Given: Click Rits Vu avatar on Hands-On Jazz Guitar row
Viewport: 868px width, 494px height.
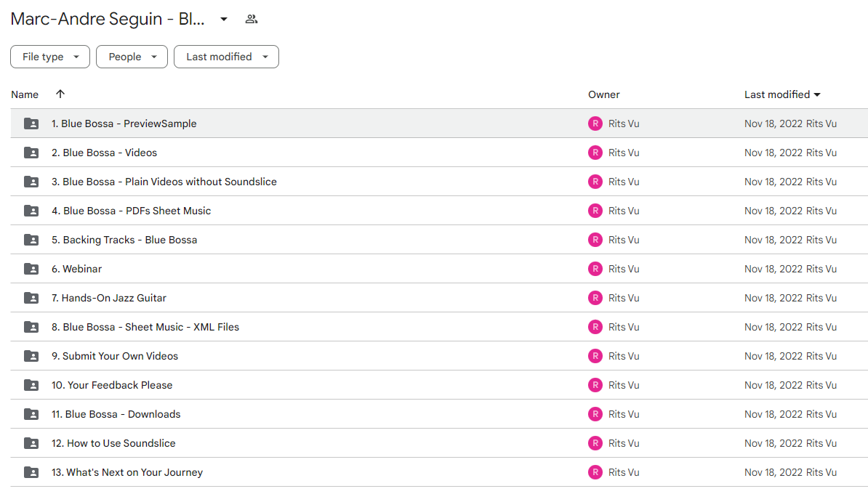Looking at the screenshot, I should [595, 298].
